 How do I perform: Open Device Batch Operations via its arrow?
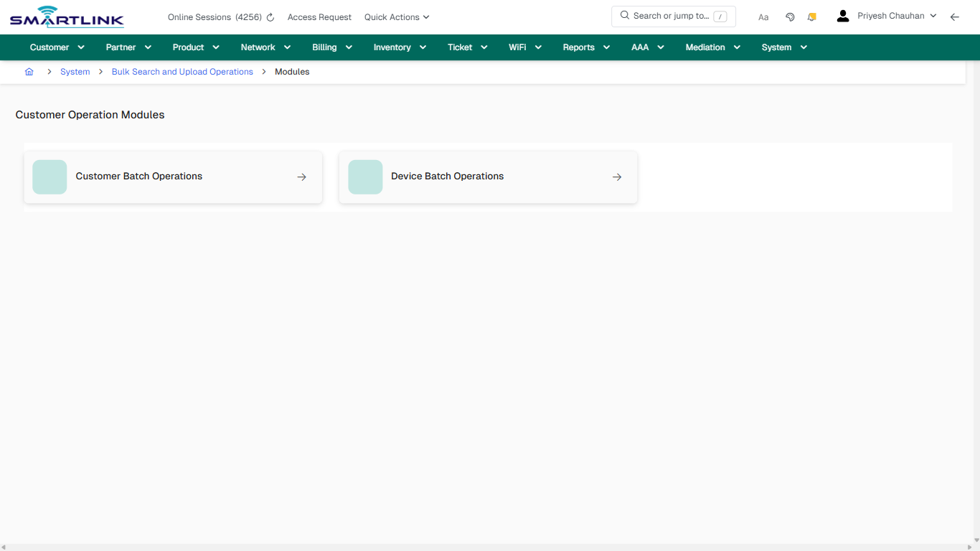[x=617, y=176]
